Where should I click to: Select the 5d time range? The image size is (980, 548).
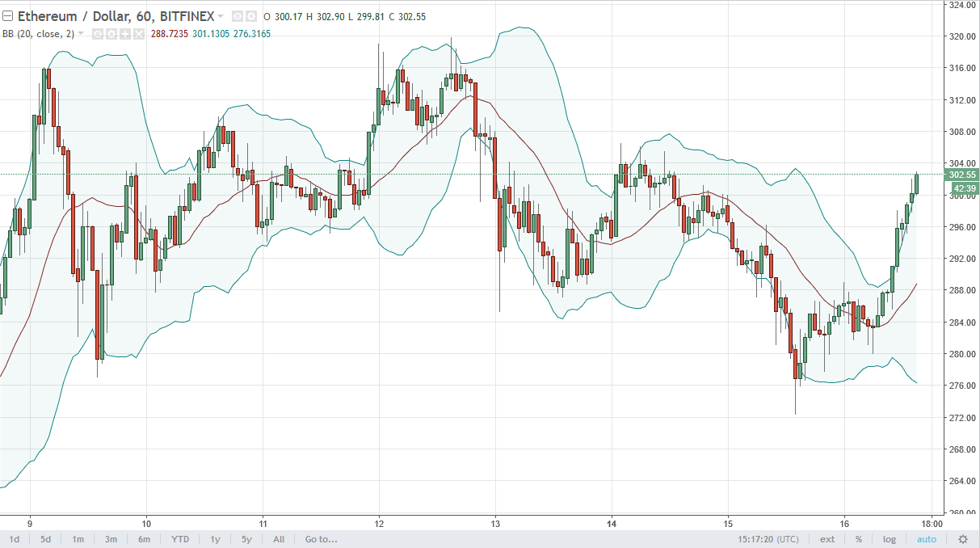pos(45,539)
